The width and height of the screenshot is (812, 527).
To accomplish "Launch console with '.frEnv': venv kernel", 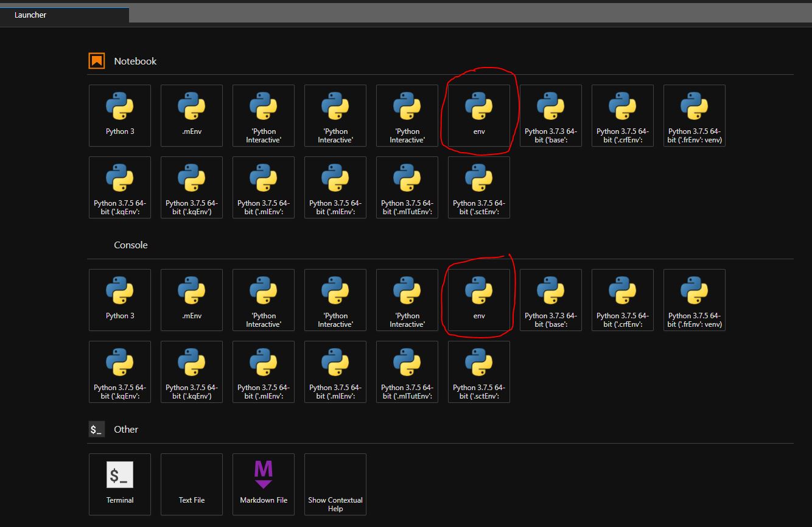I will 695,300.
